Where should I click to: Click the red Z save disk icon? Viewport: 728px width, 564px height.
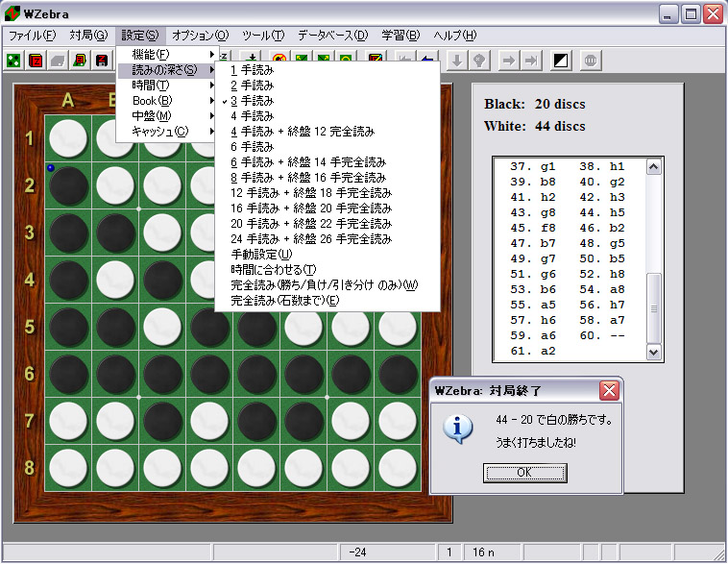click(x=102, y=61)
